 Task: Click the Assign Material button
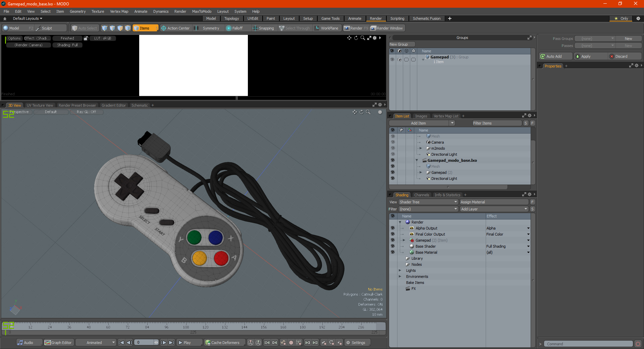494,202
